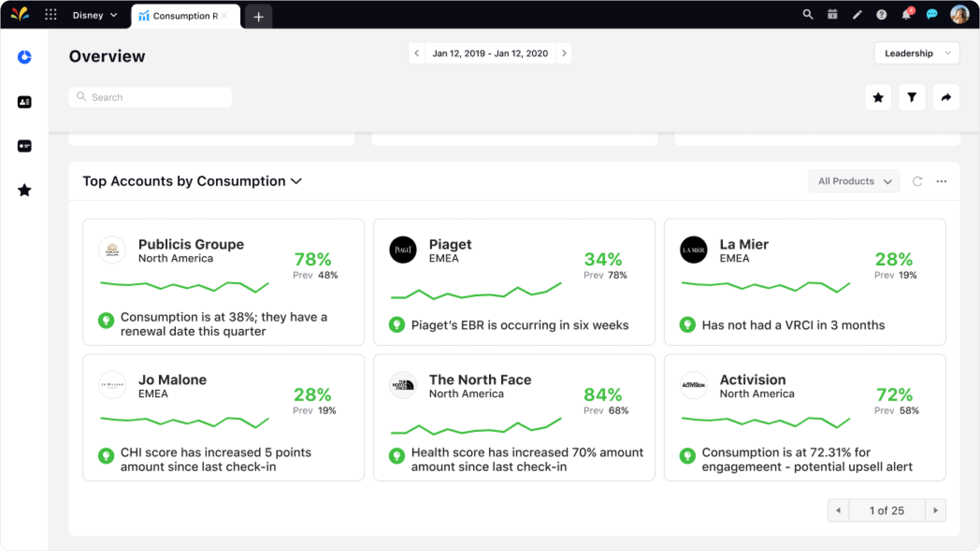Open the calendar icon in top bar
This screenshot has height=551, width=980.
click(x=832, y=15)
